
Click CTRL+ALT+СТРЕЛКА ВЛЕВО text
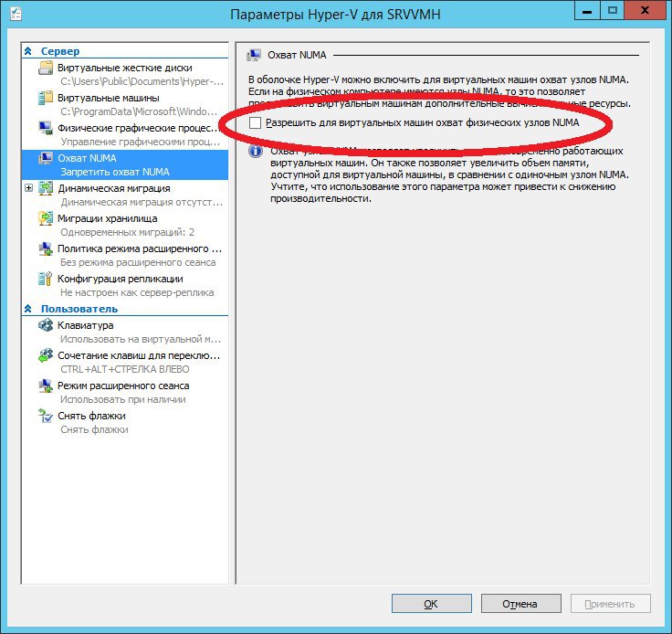125,369
